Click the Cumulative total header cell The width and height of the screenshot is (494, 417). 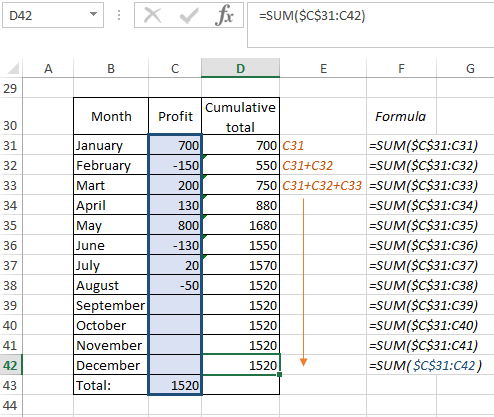pos(240,116)
